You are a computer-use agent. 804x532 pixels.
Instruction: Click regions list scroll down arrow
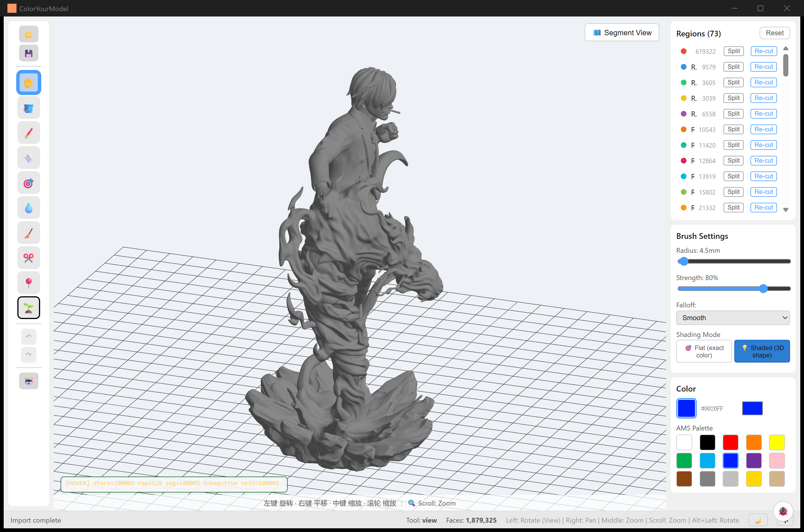(785, 210)
